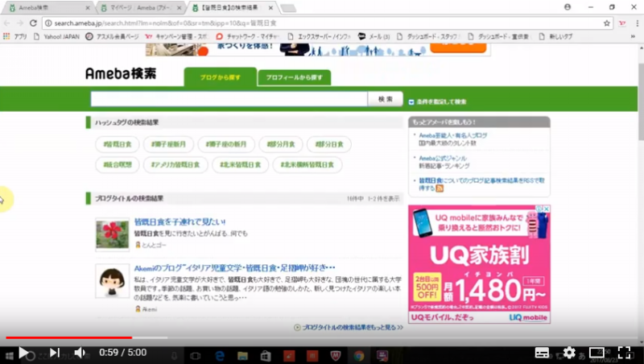Click the orange RSS feed icon
The image size is (644, 364).
(440, 188)
